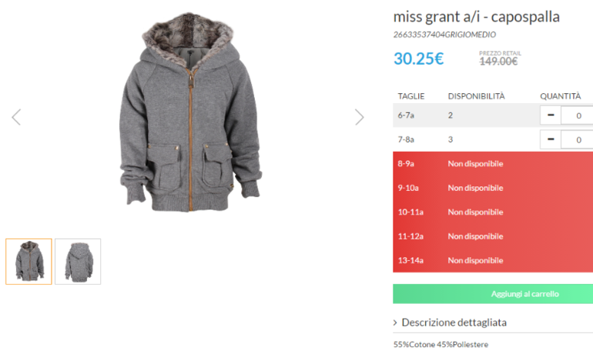The image size is (593, 364).
Task: Decrease quantity for size 7-8a
Action: 551,139
